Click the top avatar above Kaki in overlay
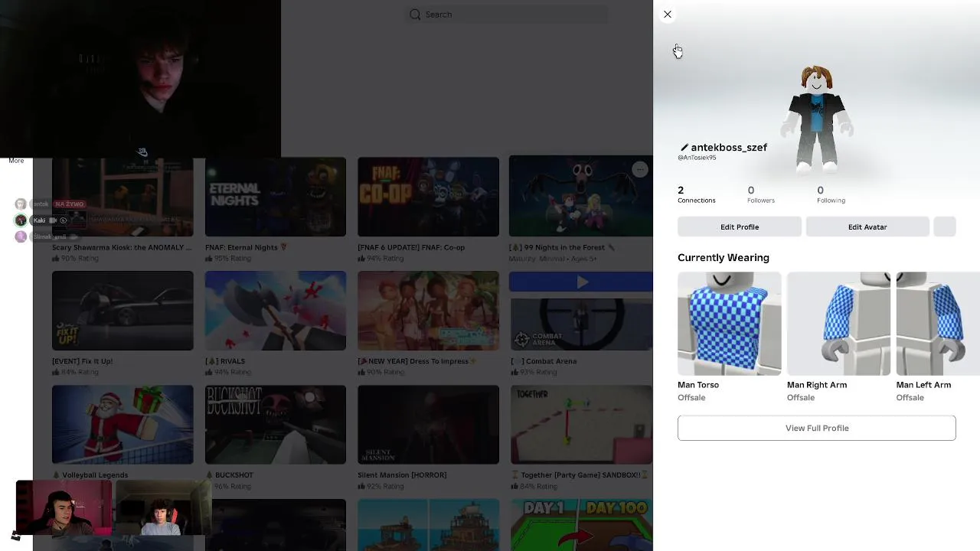This screenshot has height=551, width=980. coord(21,204)
